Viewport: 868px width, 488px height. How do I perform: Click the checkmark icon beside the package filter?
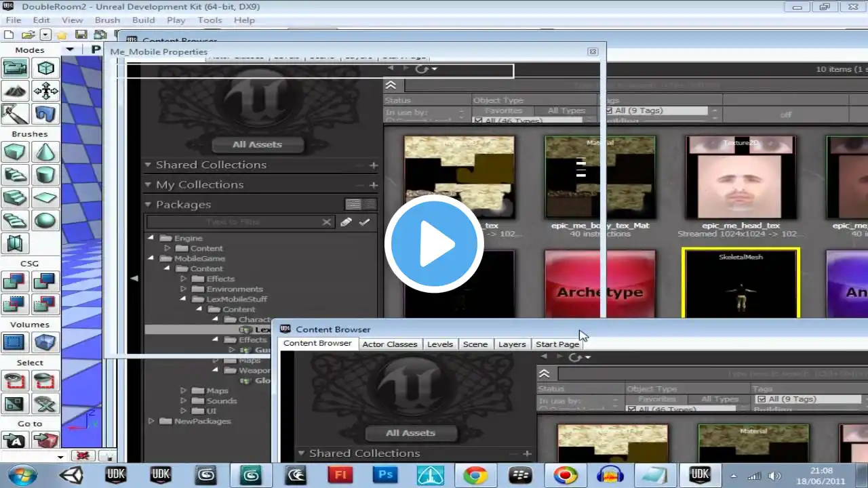click(365, 222)
